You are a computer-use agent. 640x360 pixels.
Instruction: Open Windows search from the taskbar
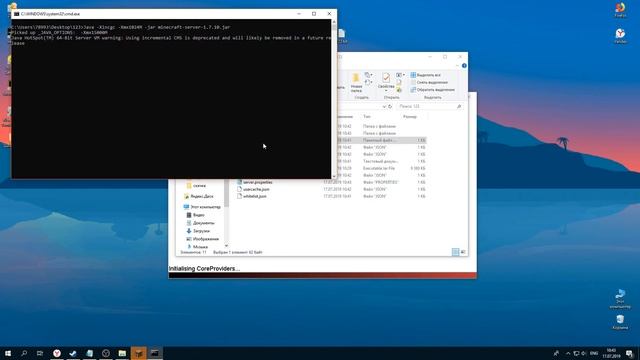24,353
